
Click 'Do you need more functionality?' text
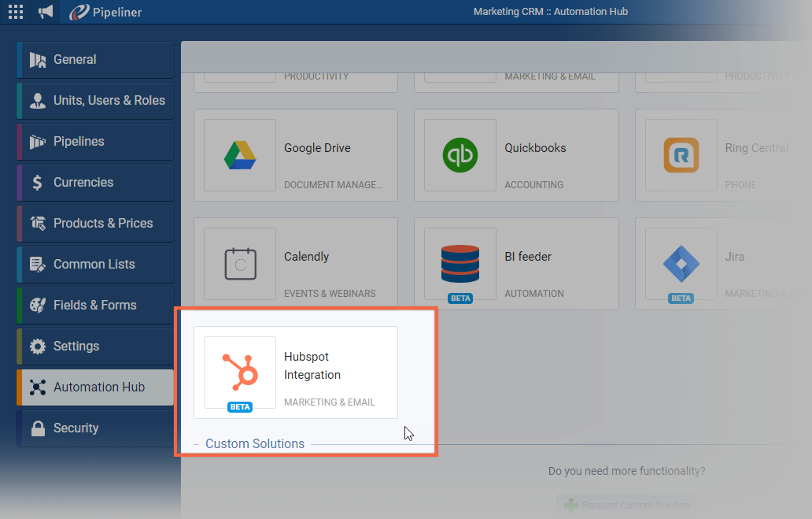click(626, 471)
